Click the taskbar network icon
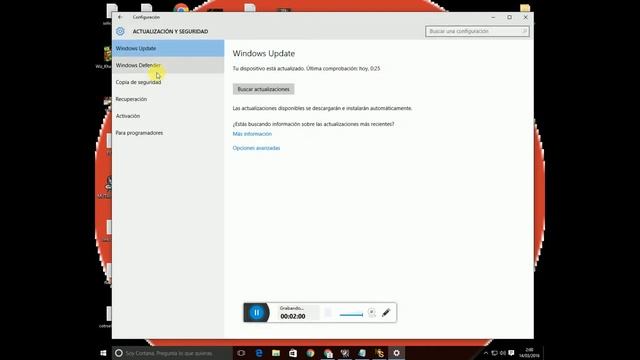This screenshot has height=360, width=640. pos(494,353)
